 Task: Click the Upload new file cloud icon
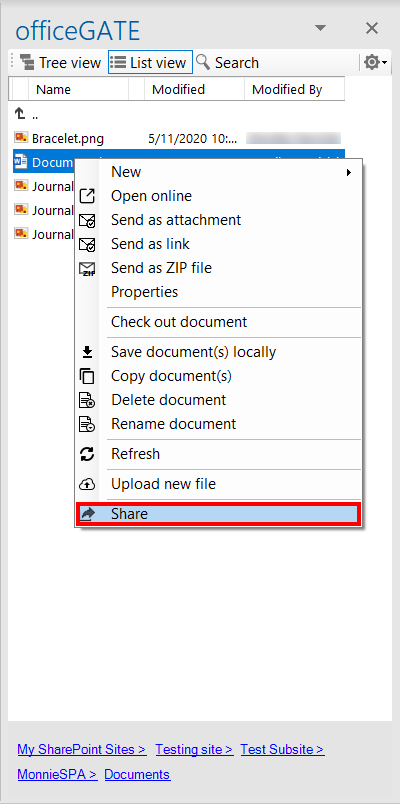88,484
